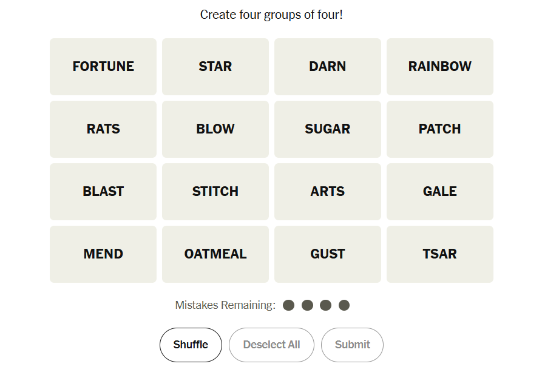Select the STITCH word tile
Viewport: 542px width, 392px height.
[215, 192]
